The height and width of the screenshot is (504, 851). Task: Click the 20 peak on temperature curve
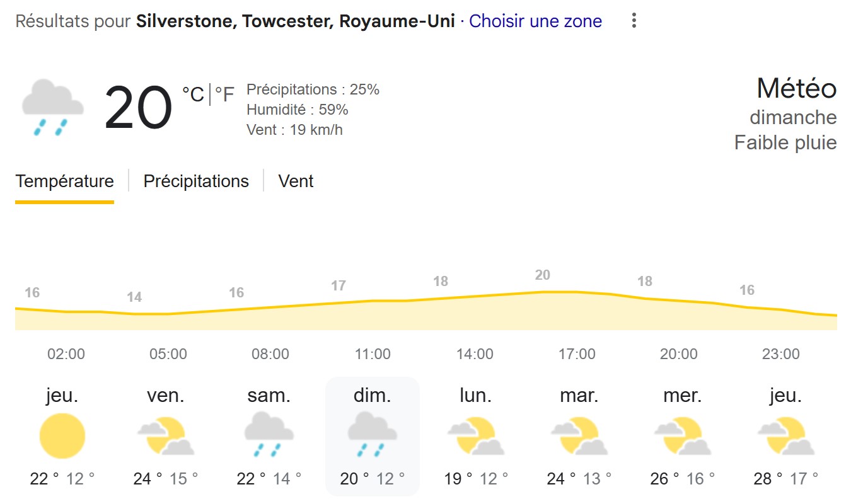coord(543,275)
